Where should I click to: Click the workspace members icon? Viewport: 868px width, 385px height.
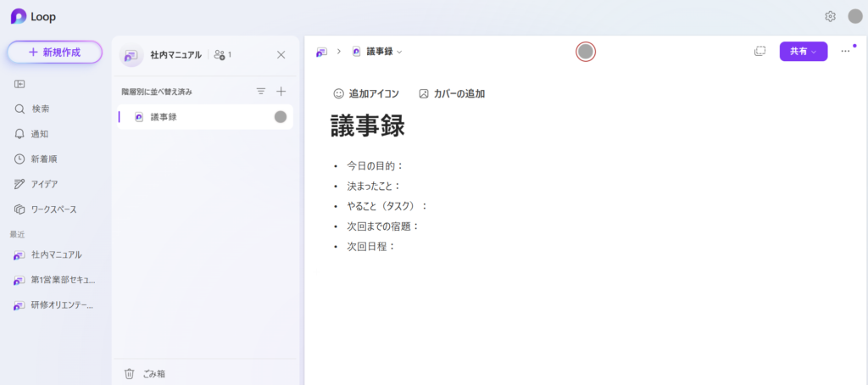222,54
